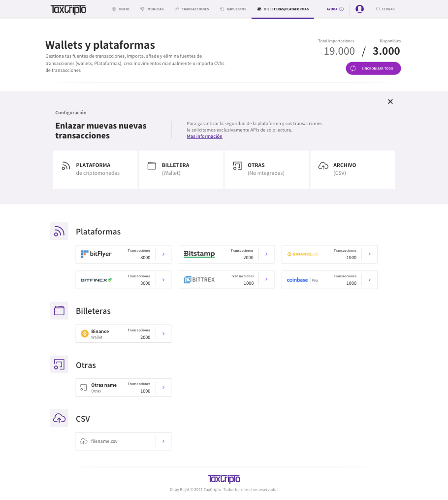This screenshot has width=448, height=500.
Task: Expand the filename.csv entry arrow
Action: tap(163, 441)
